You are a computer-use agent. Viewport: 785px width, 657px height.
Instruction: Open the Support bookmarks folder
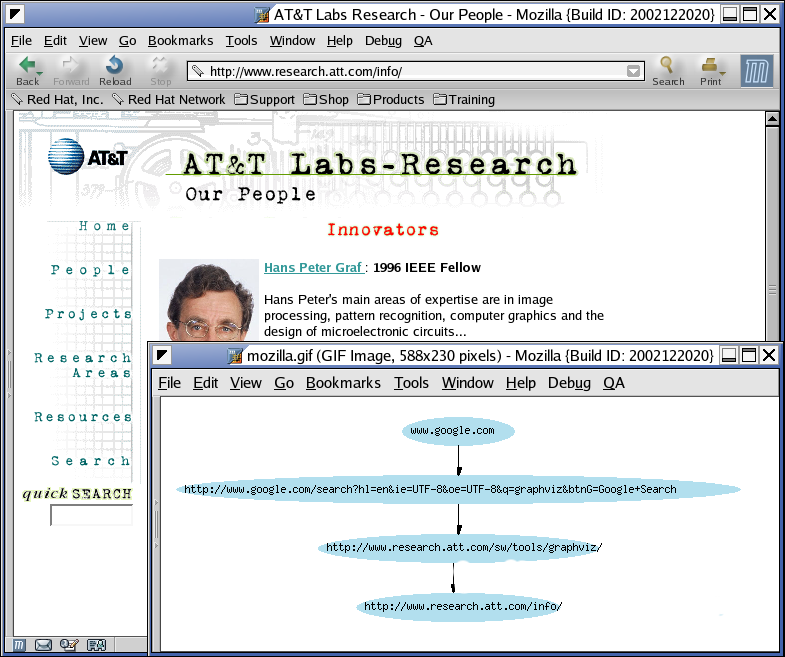click(x=264, y=99)
